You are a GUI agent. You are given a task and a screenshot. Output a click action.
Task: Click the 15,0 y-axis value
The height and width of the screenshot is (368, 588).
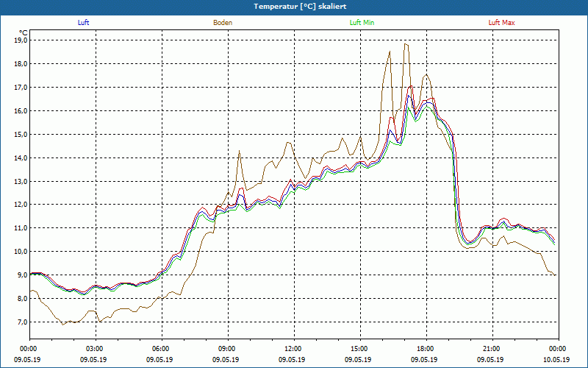21,134
